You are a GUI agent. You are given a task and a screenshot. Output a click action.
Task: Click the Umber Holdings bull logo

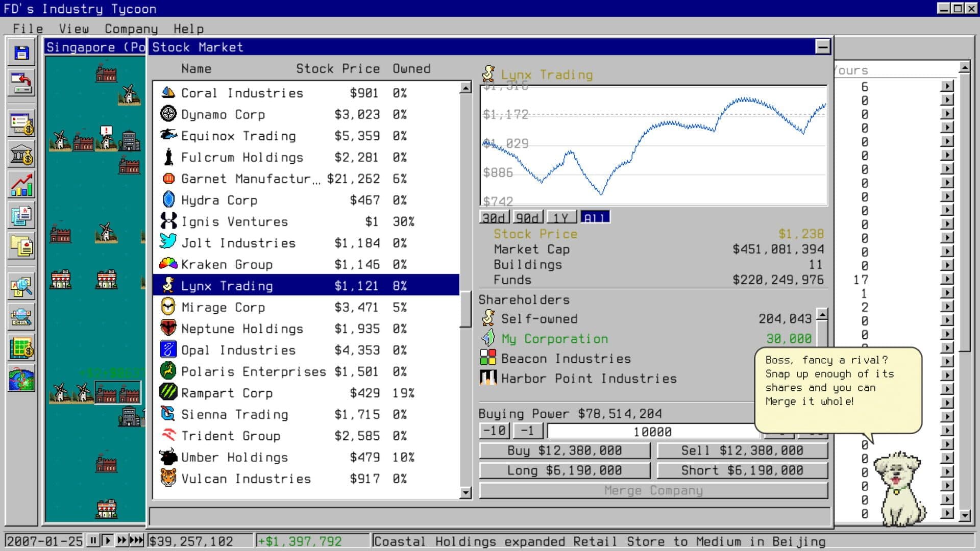pos(168,457)
